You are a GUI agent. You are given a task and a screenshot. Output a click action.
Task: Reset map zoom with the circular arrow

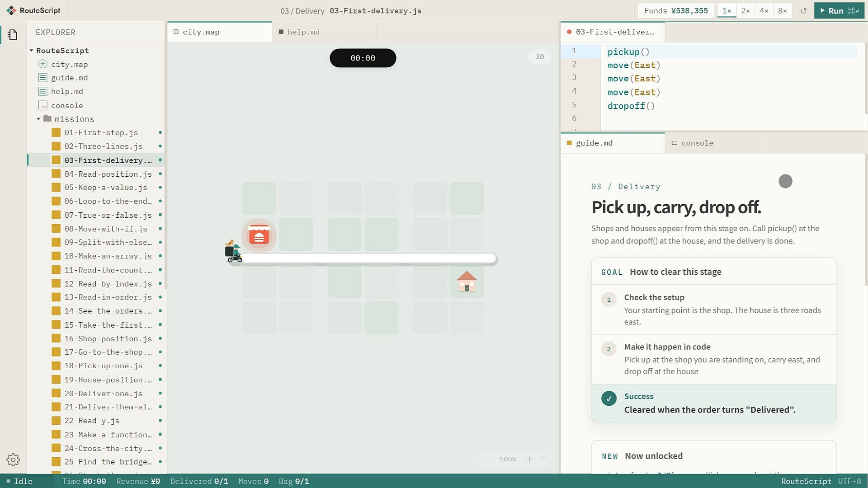[x=544, y=459]
